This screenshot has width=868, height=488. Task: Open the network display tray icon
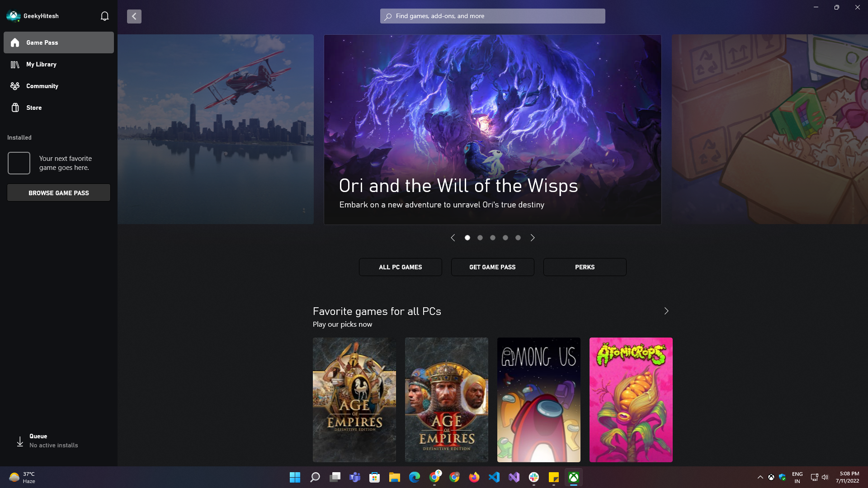814,477
